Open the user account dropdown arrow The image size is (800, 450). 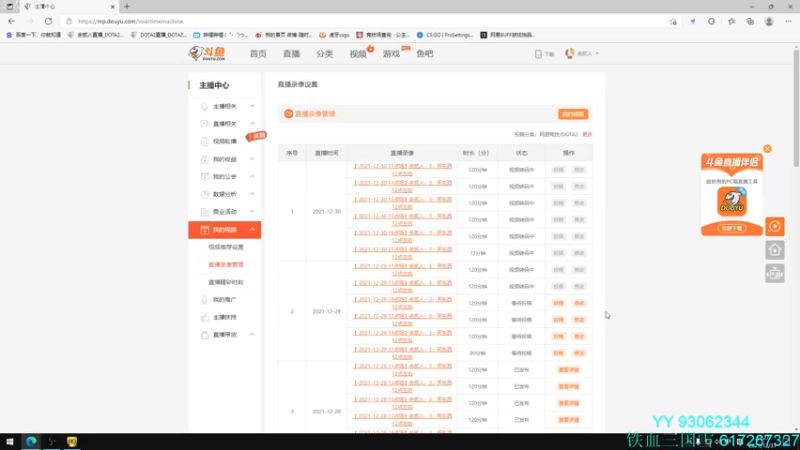(x=597, y=54)
